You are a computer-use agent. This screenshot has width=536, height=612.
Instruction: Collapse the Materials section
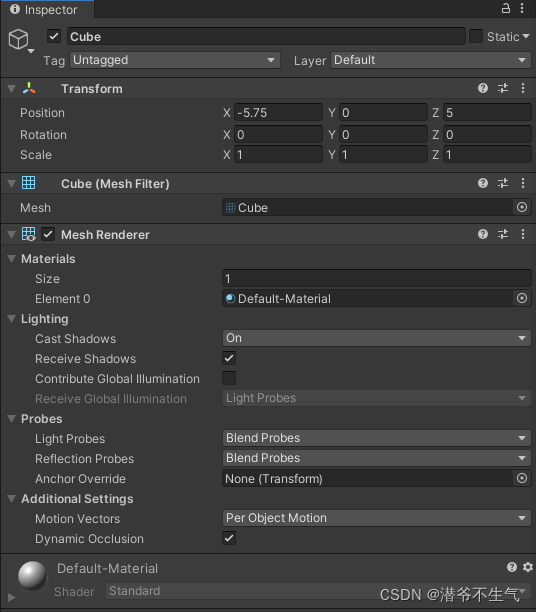[x=12, y=259]
